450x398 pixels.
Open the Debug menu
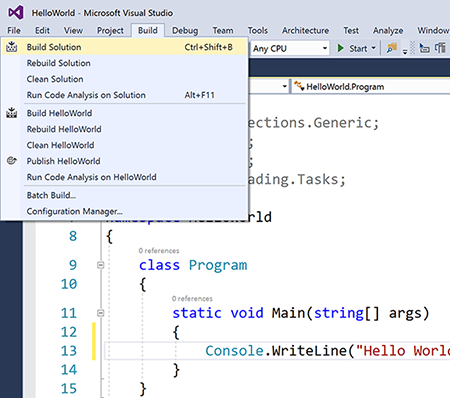pos(185,30)
